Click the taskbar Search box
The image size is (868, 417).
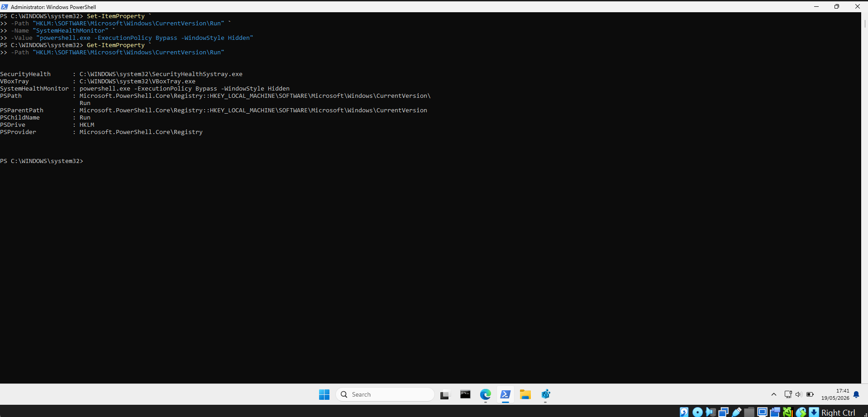click(385, 394)
